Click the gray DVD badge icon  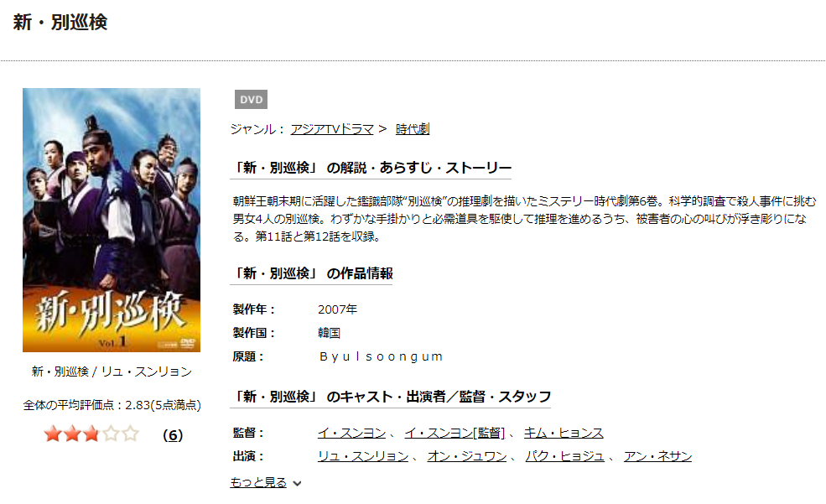[x=251, y=100]
